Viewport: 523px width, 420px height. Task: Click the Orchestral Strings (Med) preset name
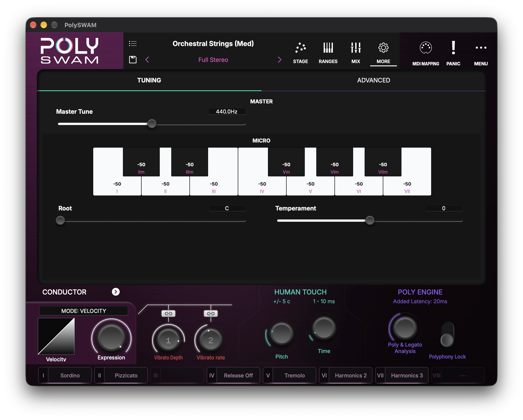(213, 44)
